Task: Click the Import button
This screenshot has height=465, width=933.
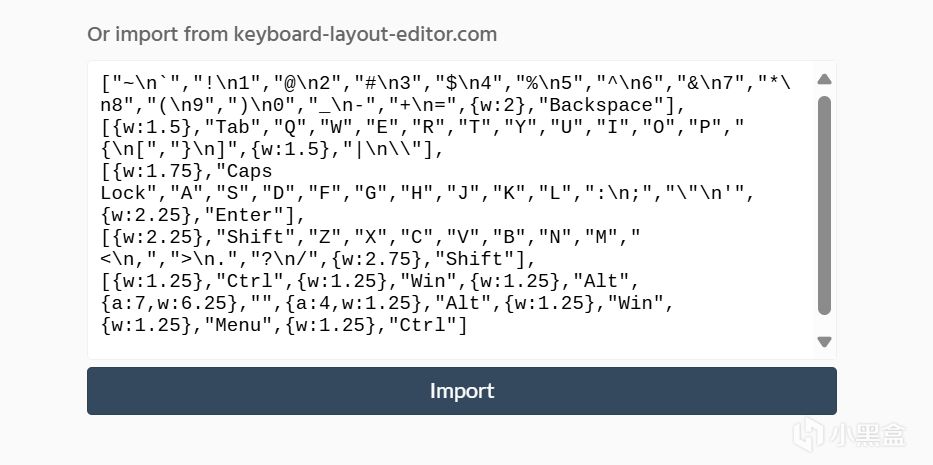Action: tap(461, 390)
